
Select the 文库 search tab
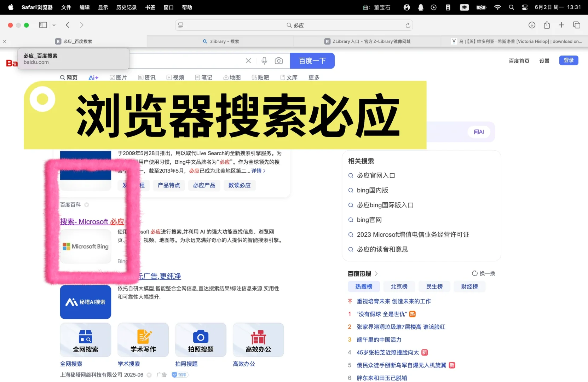(289, 77)
